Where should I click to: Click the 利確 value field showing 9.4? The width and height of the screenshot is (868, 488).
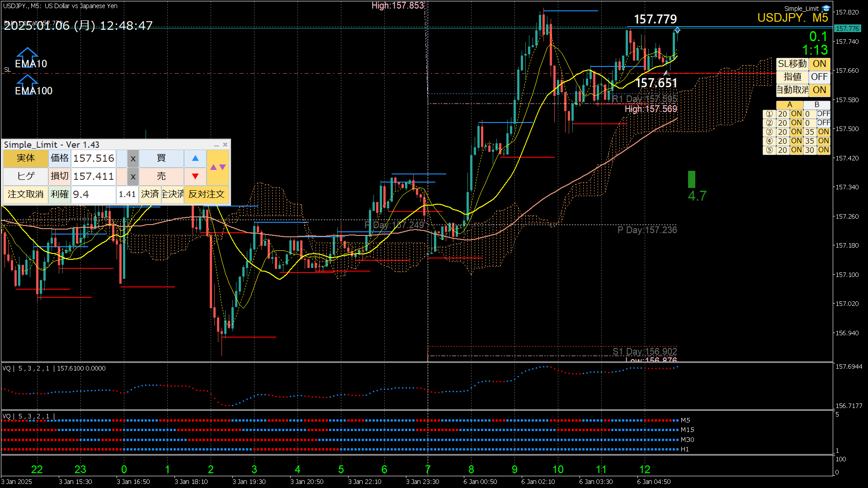pos(93,194)
